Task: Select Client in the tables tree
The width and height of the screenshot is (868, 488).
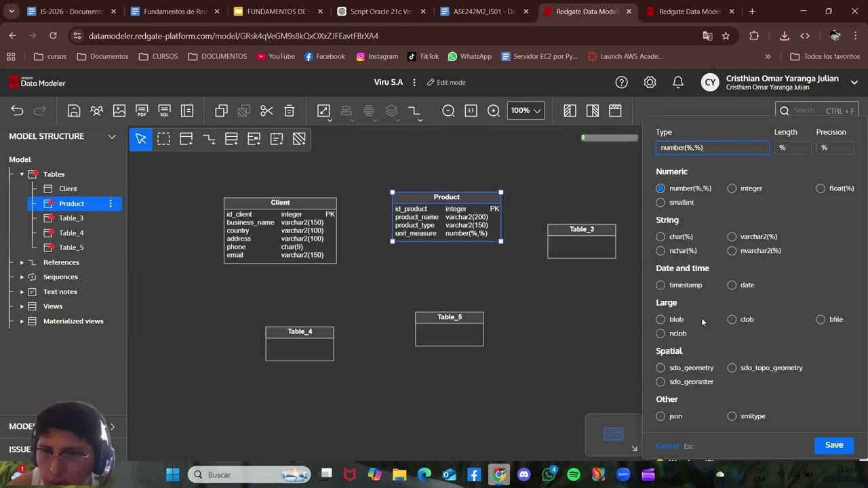Action: pyautogui.click(x=68, y=188)
